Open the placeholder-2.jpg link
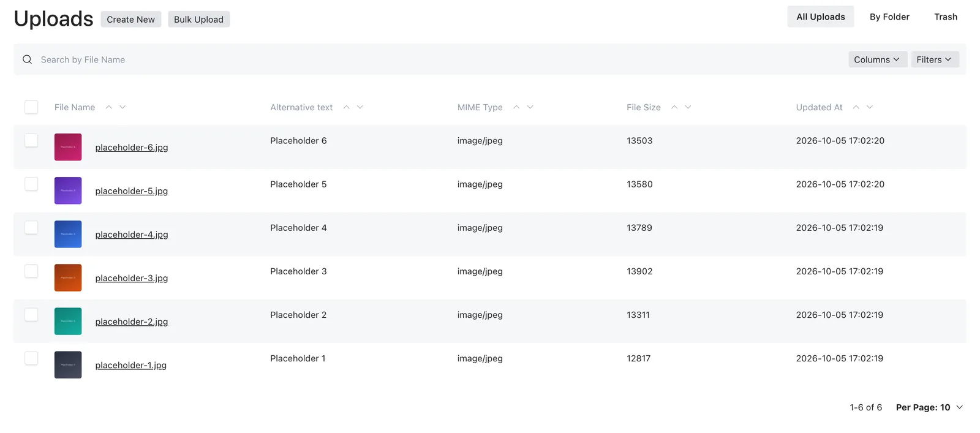Image resolution: width=980 pixels, height=433 pixels. point(132,322)
